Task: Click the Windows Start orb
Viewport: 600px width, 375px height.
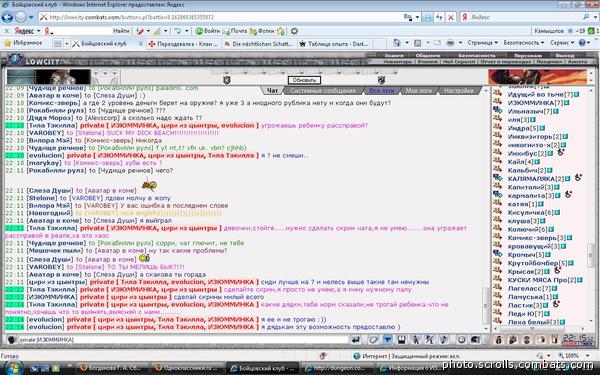Action: click(x=13, y=368)
